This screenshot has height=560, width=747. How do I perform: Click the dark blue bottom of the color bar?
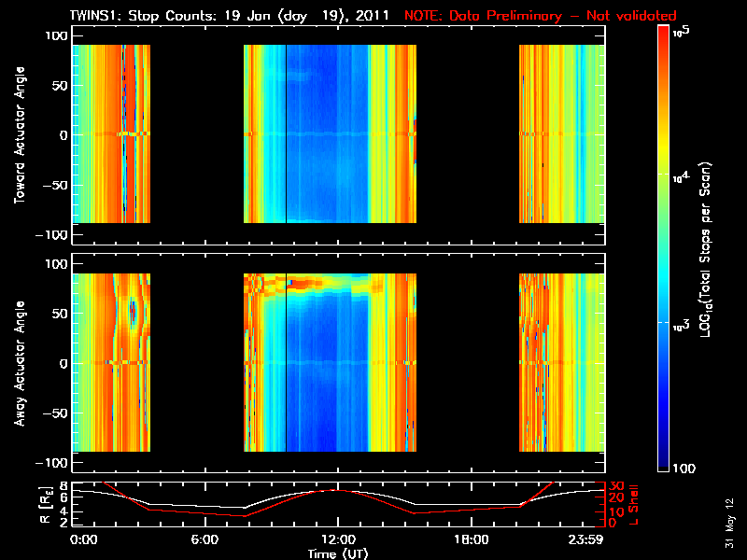pyautogui.click(x=664, y=463)
